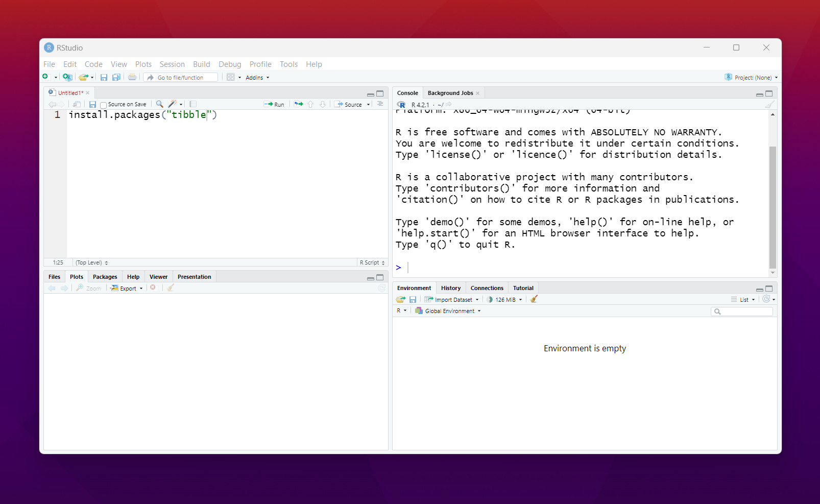
Task: Click the Zoom plot button
Action: tap(88, 289)
